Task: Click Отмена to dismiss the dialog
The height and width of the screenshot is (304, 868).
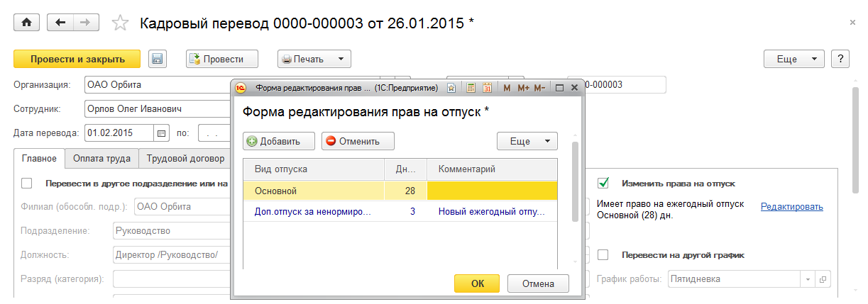Action: pos(538,283)
